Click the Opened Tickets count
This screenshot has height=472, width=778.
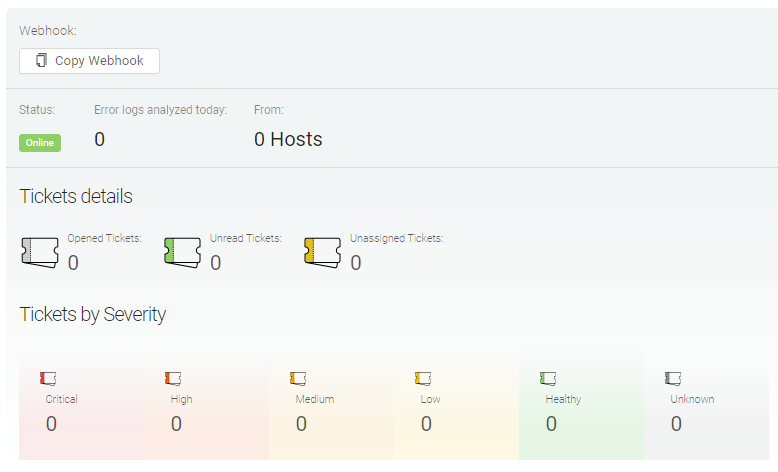point(73,263)
